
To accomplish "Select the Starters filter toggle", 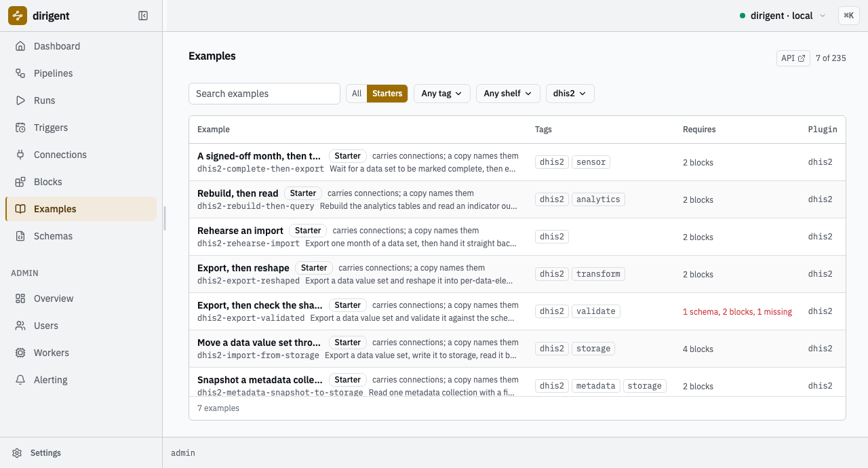I will [x=387, y=94].
